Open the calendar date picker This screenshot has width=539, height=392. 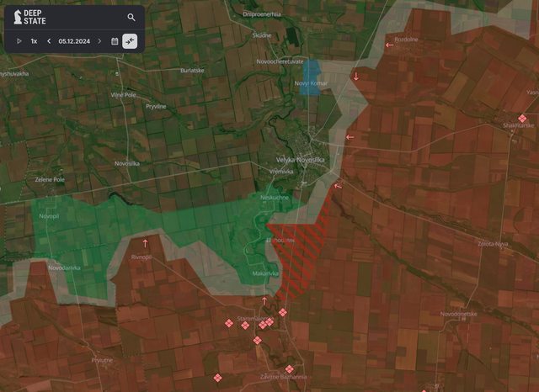click(x=115, y=40)
